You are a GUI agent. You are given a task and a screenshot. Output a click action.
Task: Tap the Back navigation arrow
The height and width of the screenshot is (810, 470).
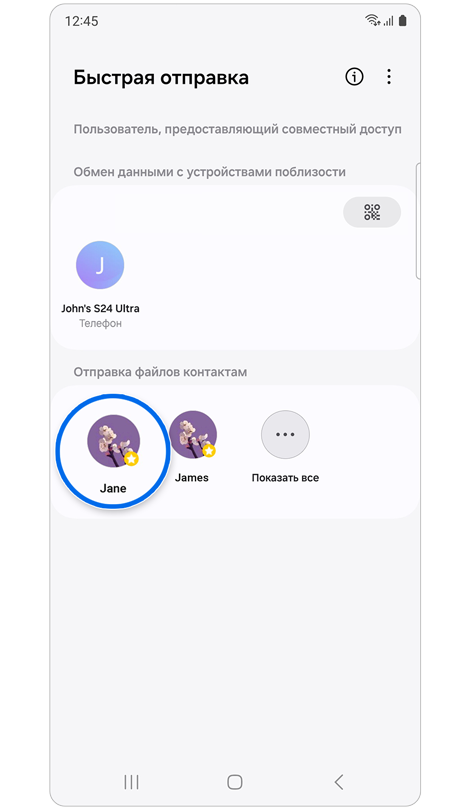point(339,782)
